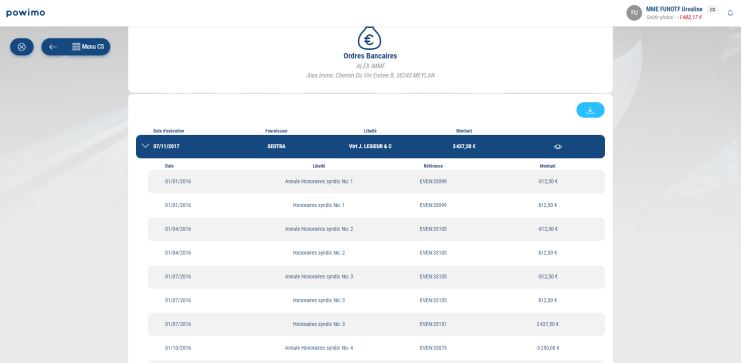Click the download icon button
The width and height of the screenshot is (741, 363).
click(x=590, y=110)
